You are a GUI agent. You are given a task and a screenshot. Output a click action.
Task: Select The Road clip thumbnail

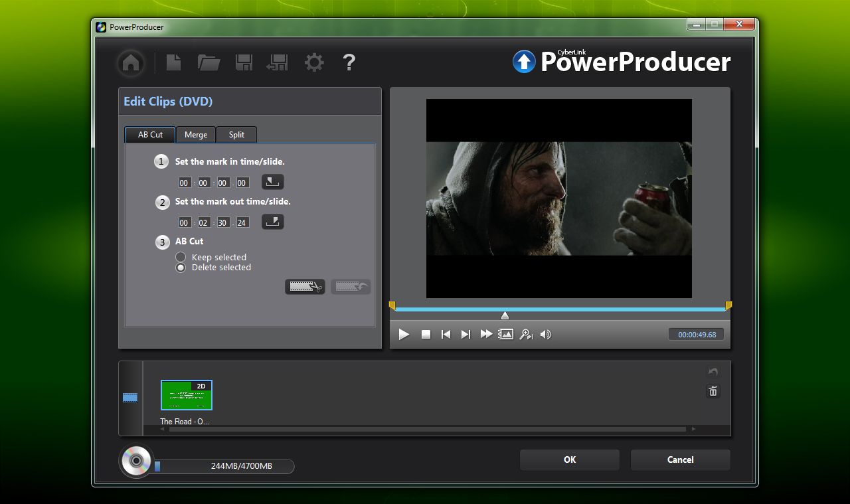pyautogui.click(x=187, y=395)
